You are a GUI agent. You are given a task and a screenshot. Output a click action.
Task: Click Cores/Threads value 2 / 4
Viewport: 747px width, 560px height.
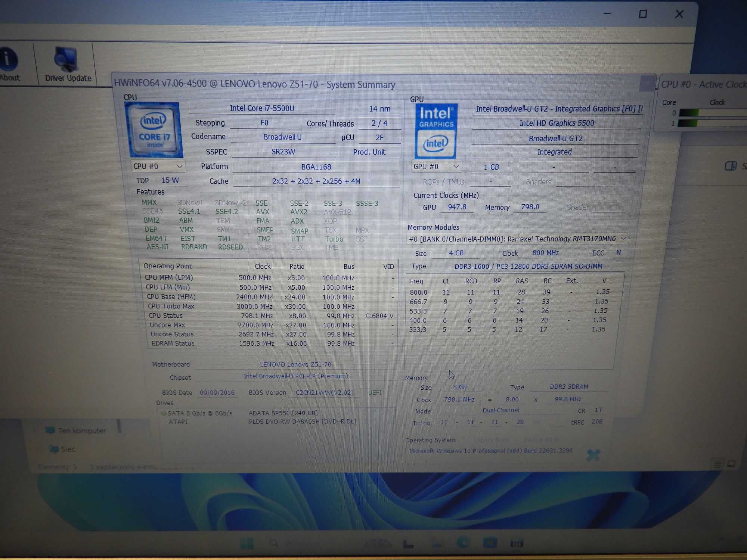(379, 123)
